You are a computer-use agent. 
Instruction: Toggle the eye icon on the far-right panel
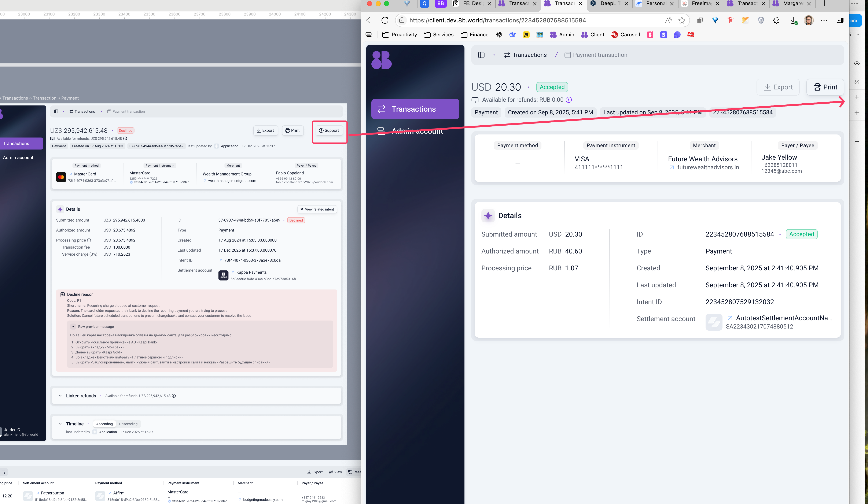pos(857,63)
